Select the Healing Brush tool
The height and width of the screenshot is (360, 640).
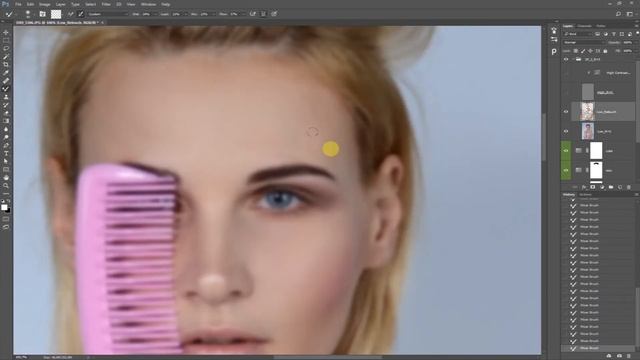tap(6, 81)
